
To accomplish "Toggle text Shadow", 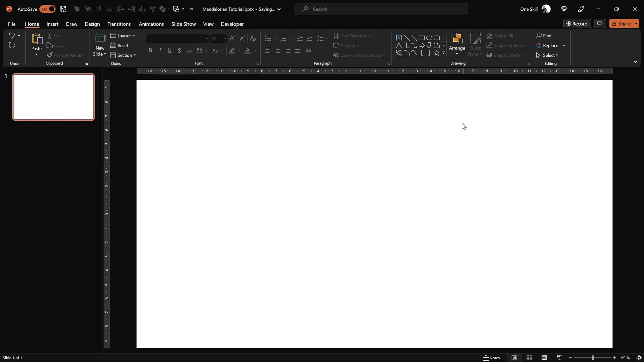I will point(179,50).
